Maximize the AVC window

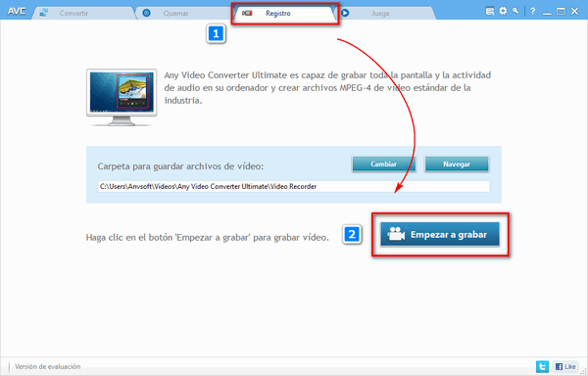(561, 11)
